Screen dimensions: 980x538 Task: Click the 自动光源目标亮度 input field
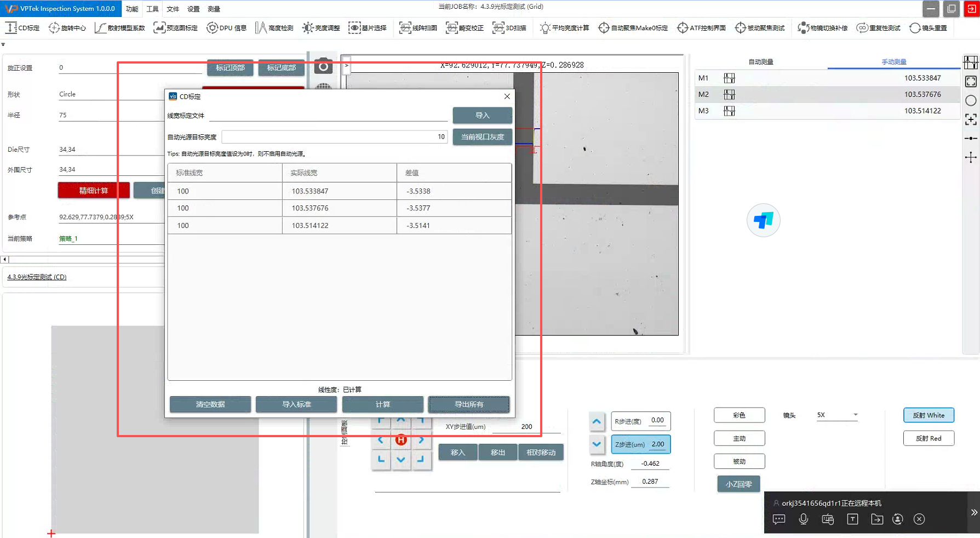(x=334, y=137)
